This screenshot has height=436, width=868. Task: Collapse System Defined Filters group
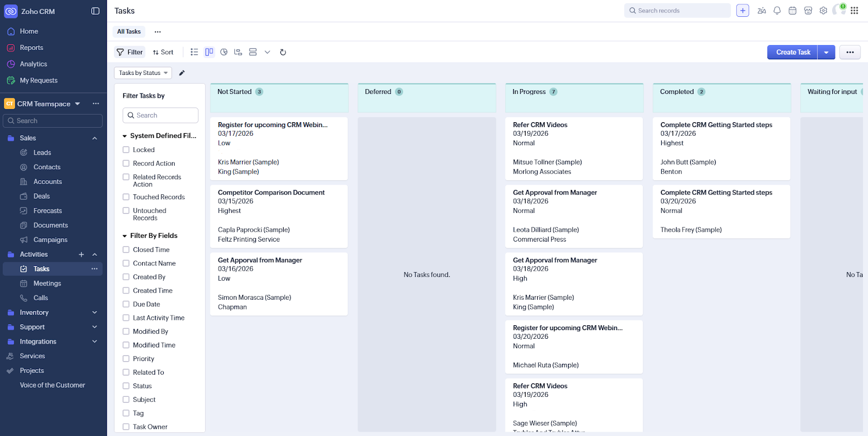pyautogui.click(x=125, y=136)
